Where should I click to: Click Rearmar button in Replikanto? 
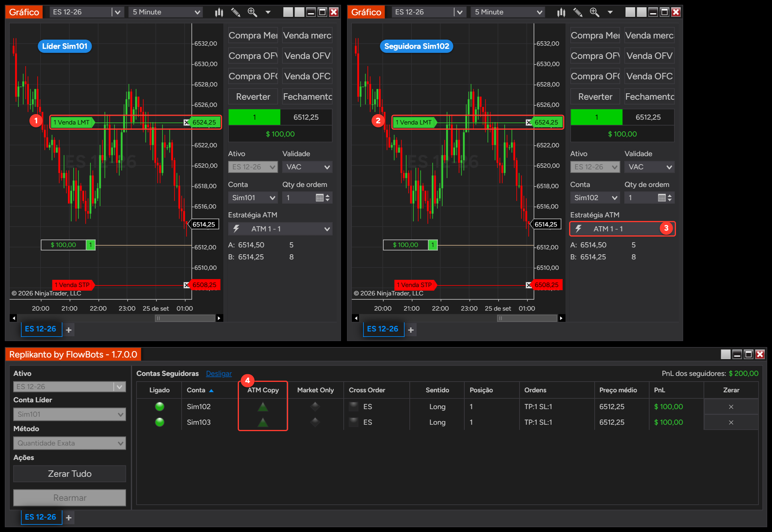[70, 498]
